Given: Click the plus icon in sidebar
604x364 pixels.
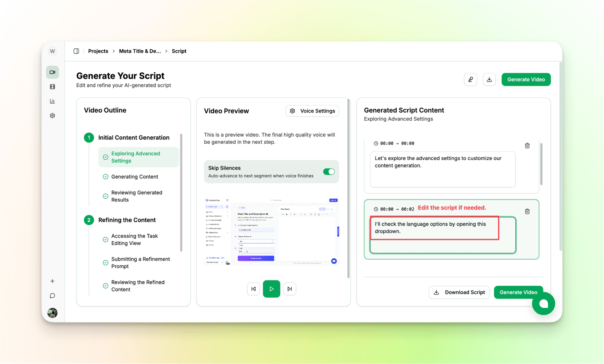Looking at the screenshot, I should click(x=53, y=281).
